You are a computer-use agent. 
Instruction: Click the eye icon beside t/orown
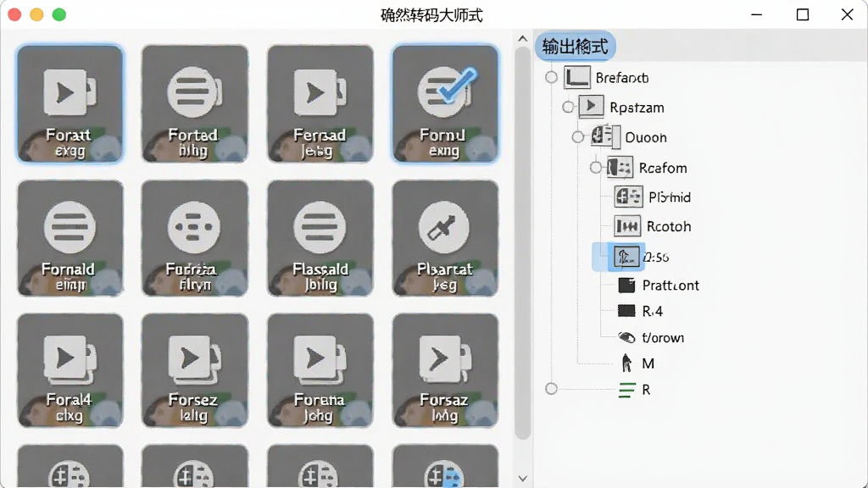pos(626,337)
